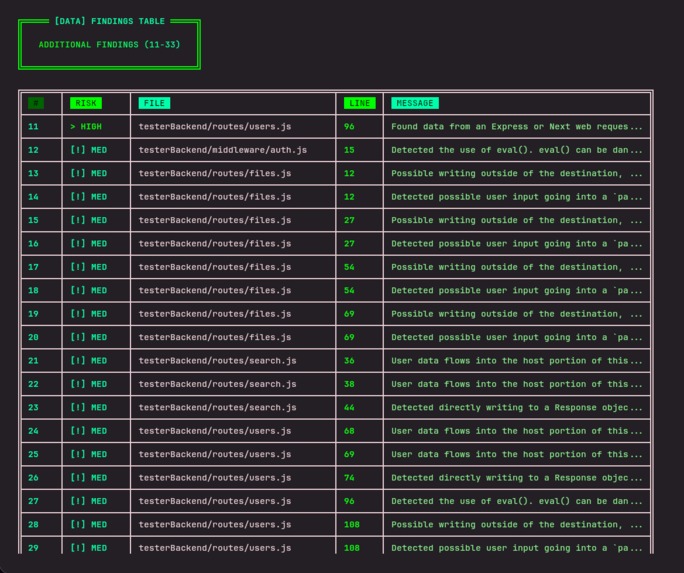The image size is (684, 573).
Task: Click the RISK column header
Action: coord(86,103)
